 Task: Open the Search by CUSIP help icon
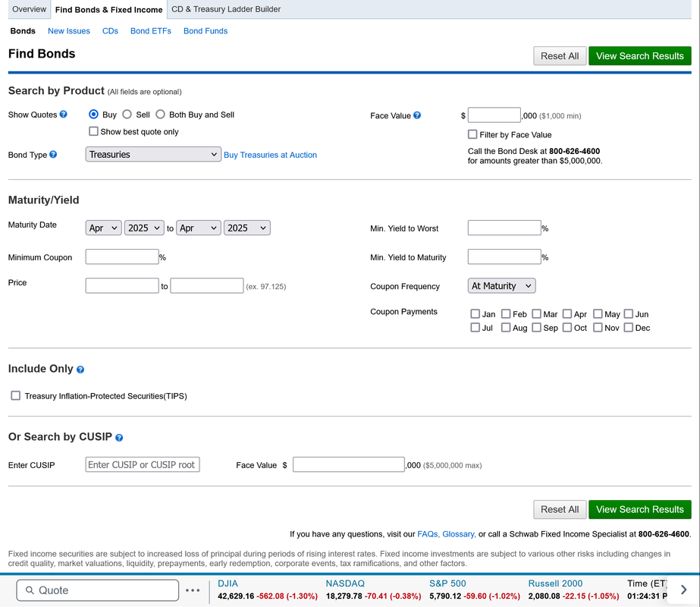tap(119, 438)
